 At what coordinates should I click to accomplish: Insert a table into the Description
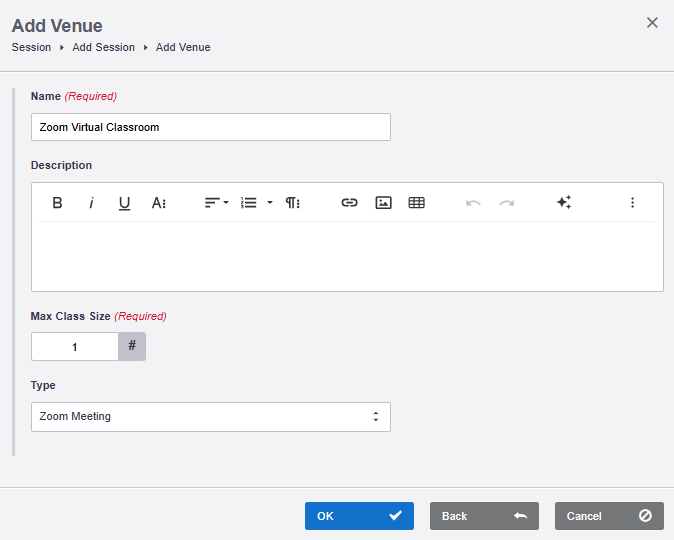click(417, 202)
